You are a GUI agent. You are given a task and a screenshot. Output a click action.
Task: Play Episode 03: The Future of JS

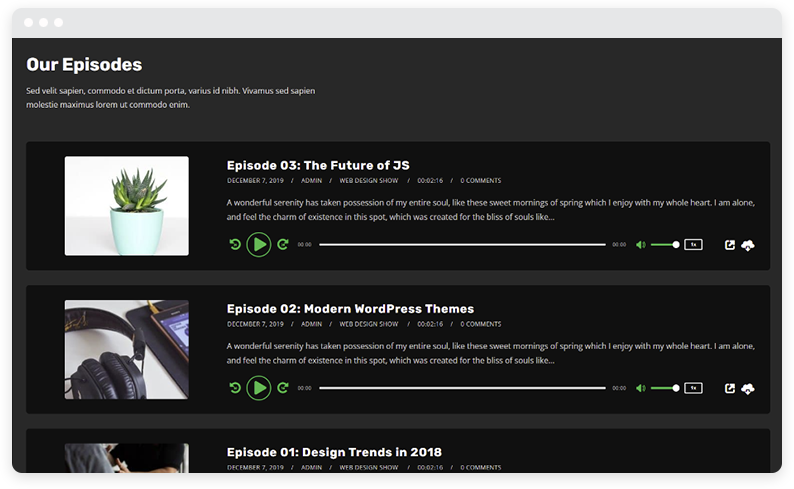coord(259,244)
